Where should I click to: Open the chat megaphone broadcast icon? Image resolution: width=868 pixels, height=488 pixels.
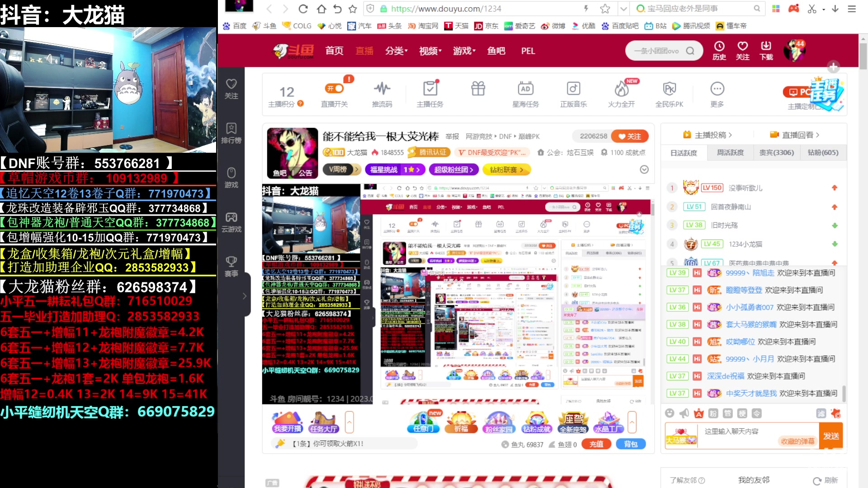(684, 413)
